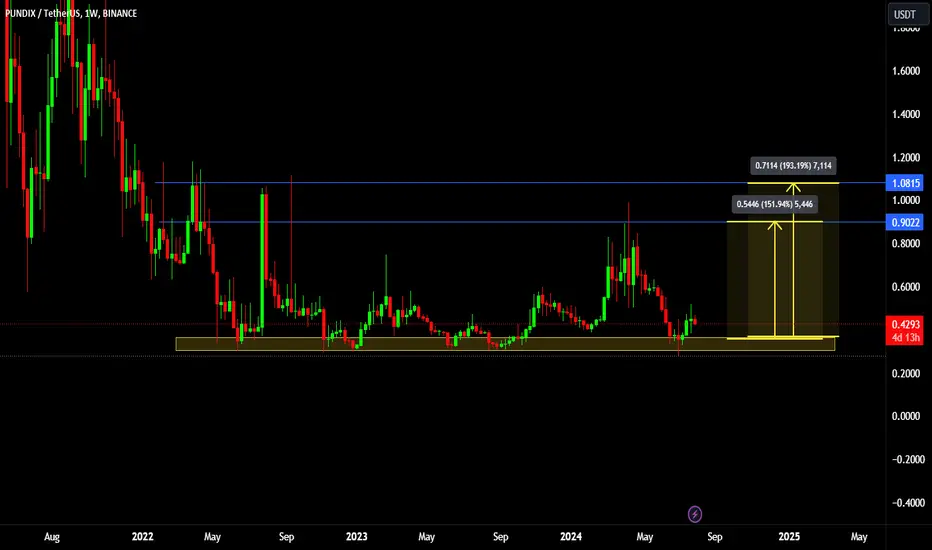Click the 2023 label on time axis
This screenshot has width=932, height=550.
click(357, 536)
